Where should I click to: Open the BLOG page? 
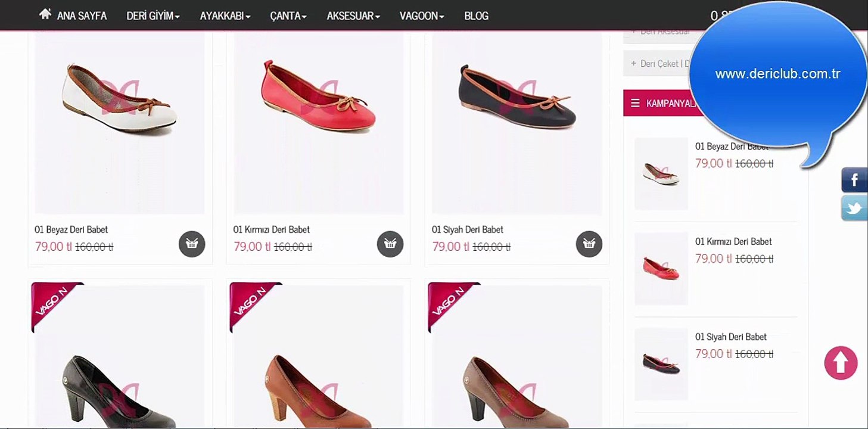click(477, 16)
